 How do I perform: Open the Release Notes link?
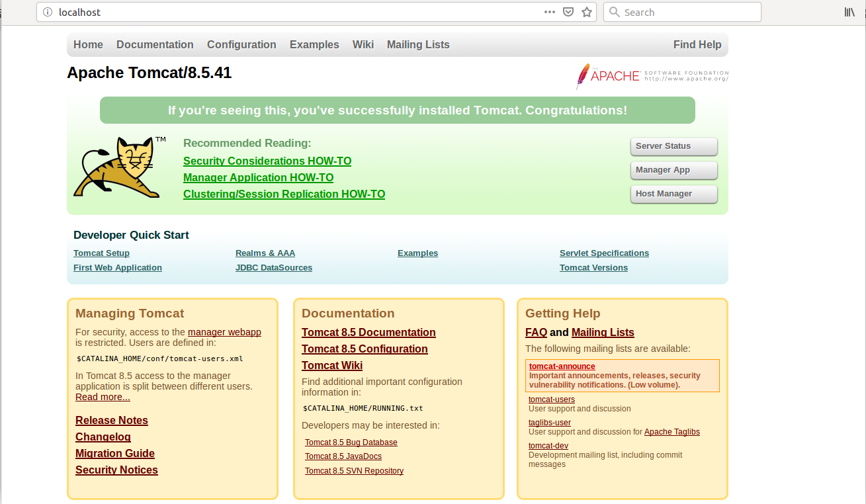[x=112, y=421]
